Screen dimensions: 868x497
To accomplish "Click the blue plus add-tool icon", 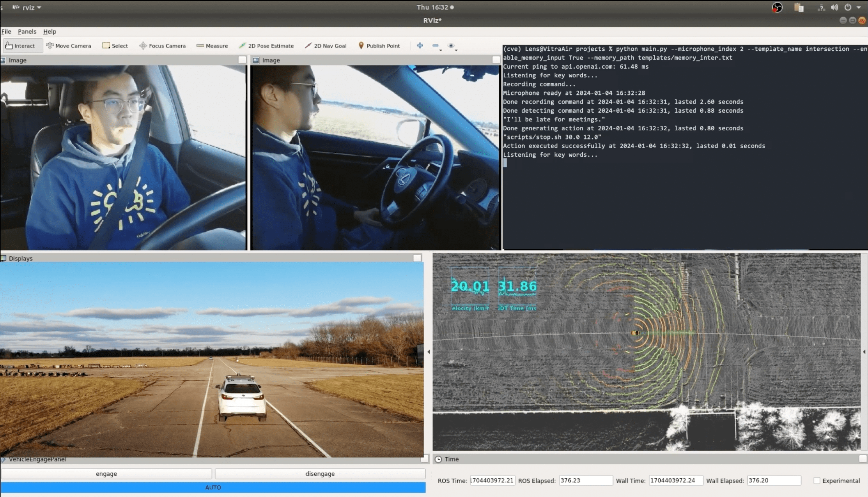I will 420,45.
